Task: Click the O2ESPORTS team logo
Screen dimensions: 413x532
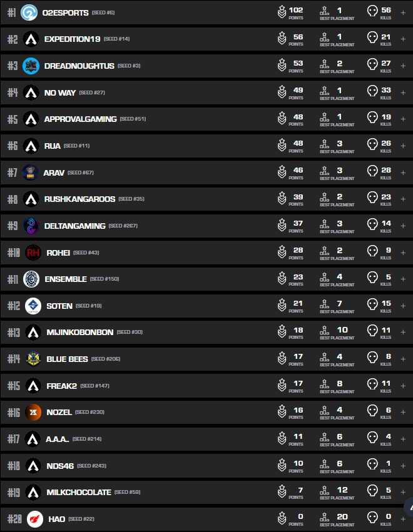Action: pos(29,13)
